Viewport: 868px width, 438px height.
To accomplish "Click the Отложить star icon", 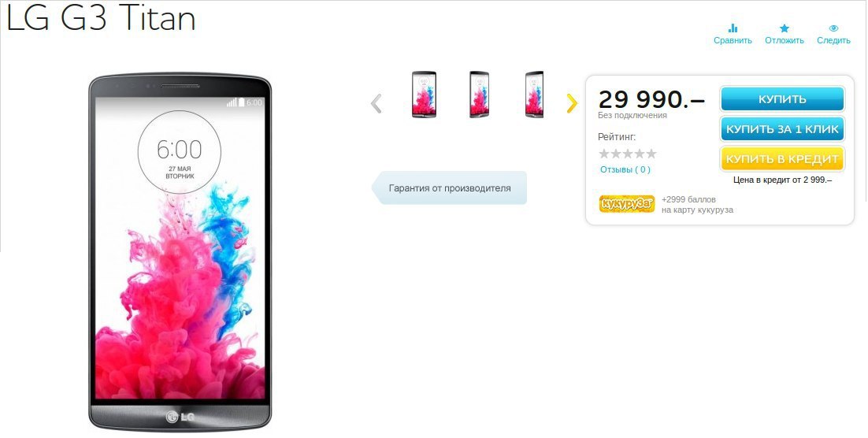I will click(785, 28).
